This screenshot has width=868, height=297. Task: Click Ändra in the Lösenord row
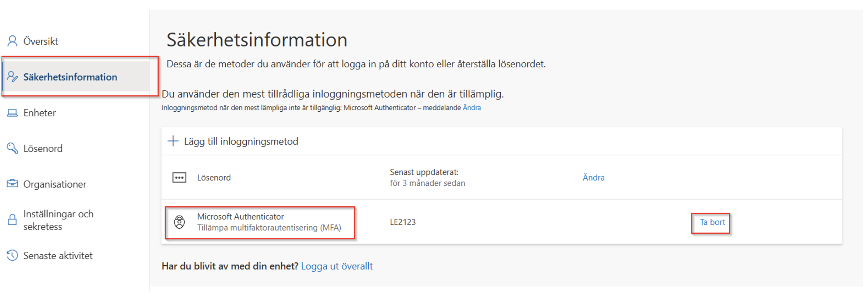click(593, 178)
